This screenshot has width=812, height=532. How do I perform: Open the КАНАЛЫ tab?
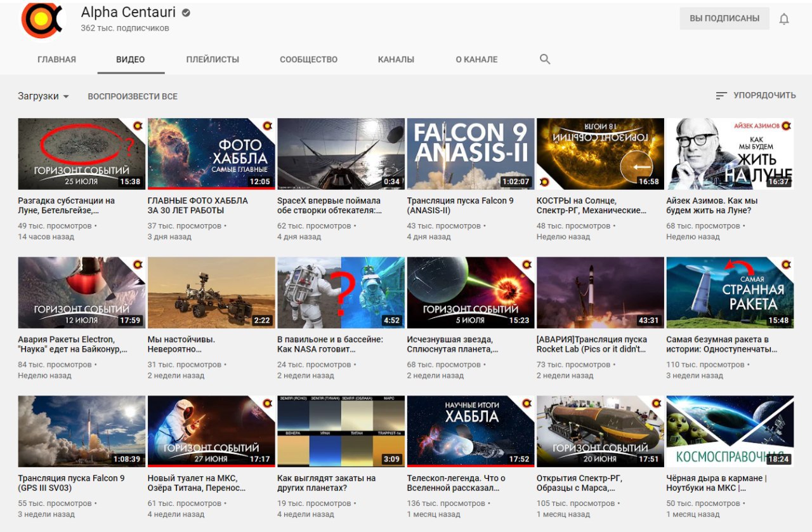[396, 60]
